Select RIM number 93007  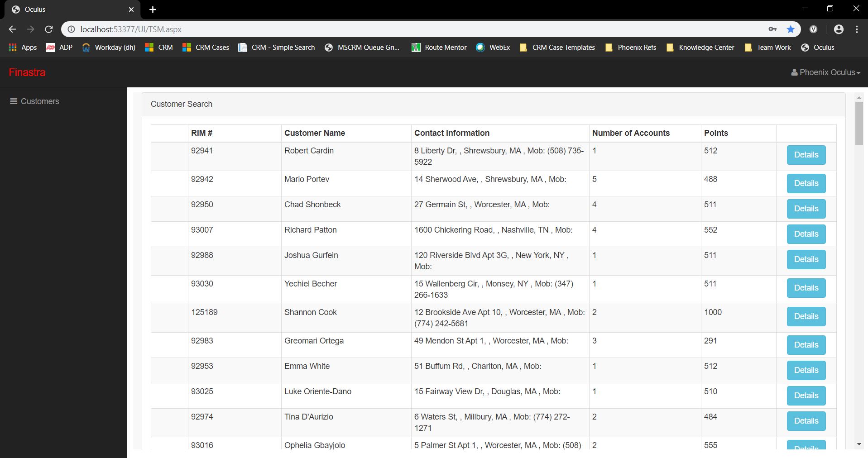(202, 230)
